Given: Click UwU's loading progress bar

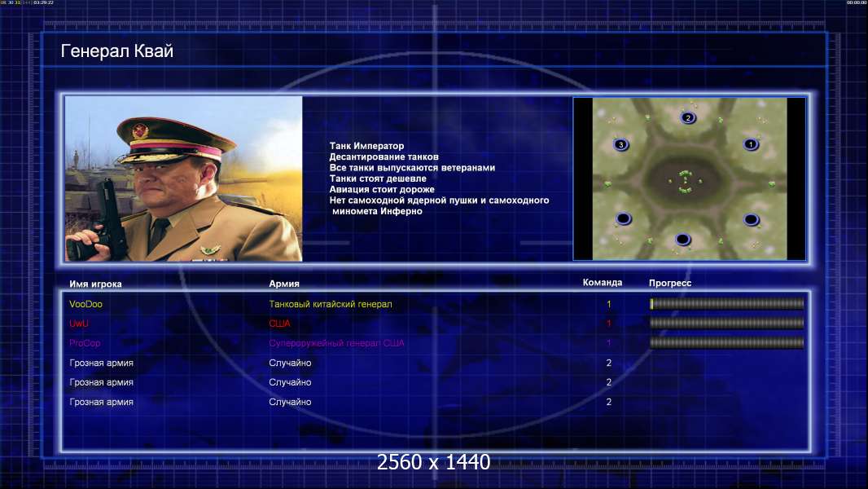Looking at the screenshot, I should 726,323.
